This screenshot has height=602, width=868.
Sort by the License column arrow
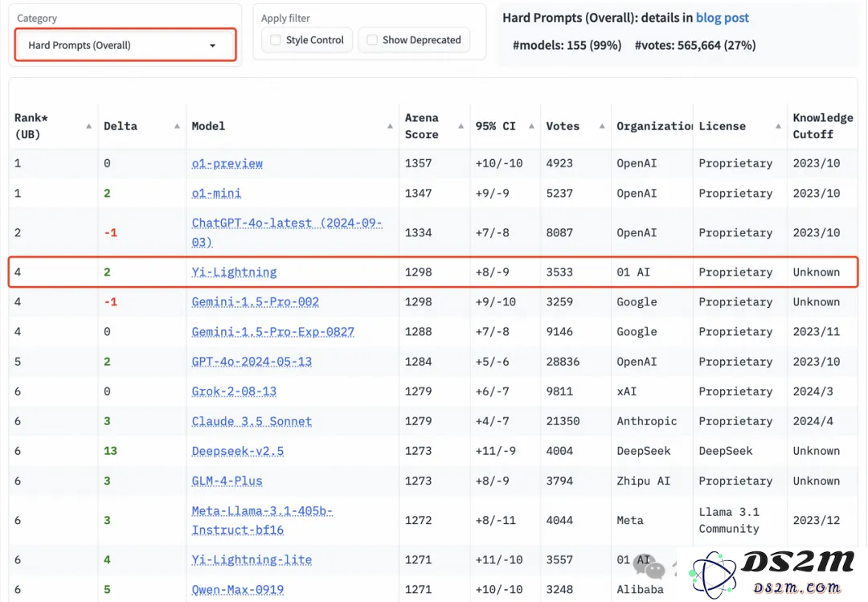(778, 126)
